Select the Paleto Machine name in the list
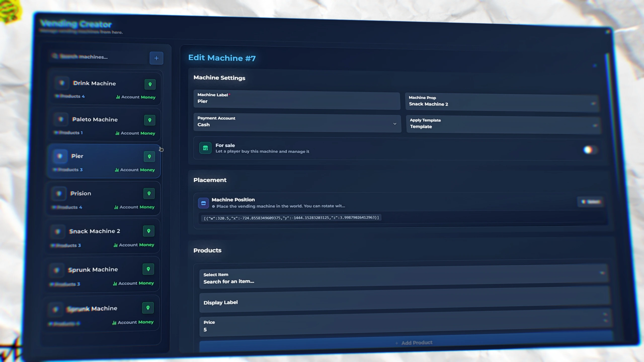Image resolution: width=644 pixels, height=362 pixels. click(x=95, y=119)
